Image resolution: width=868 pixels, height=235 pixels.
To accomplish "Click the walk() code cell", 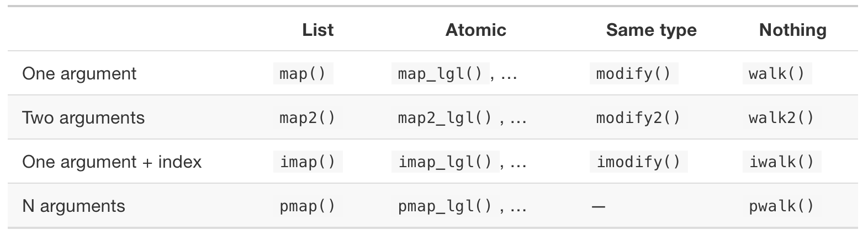I will pos(776,73).
